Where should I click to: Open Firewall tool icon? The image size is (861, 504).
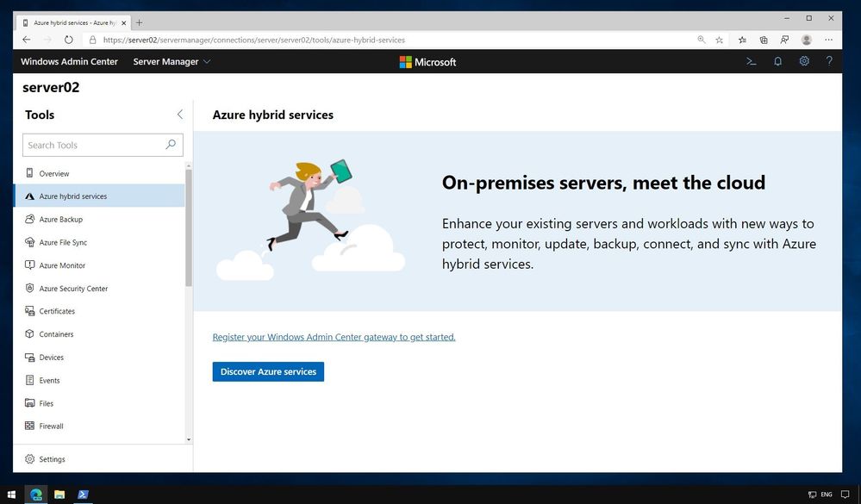(x=29, y=426)
